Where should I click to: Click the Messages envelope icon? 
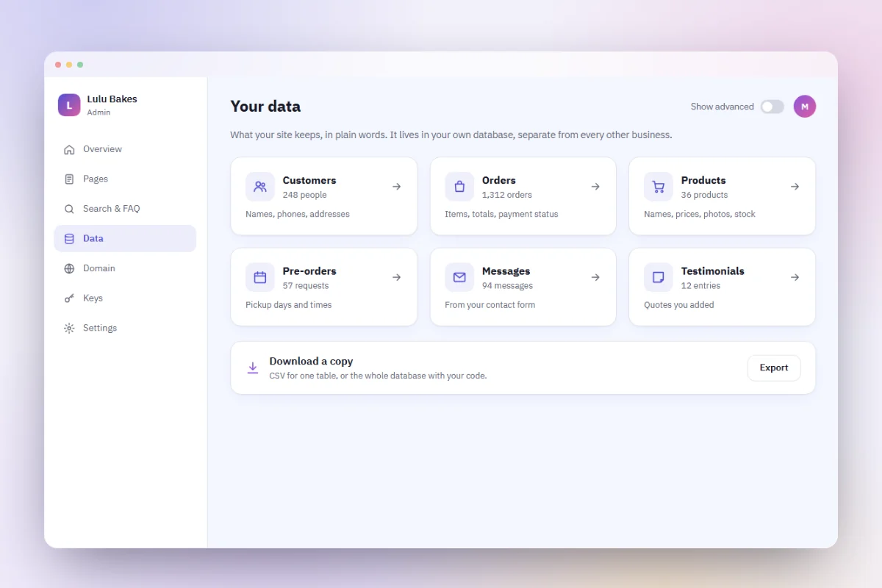click(459, 277)
